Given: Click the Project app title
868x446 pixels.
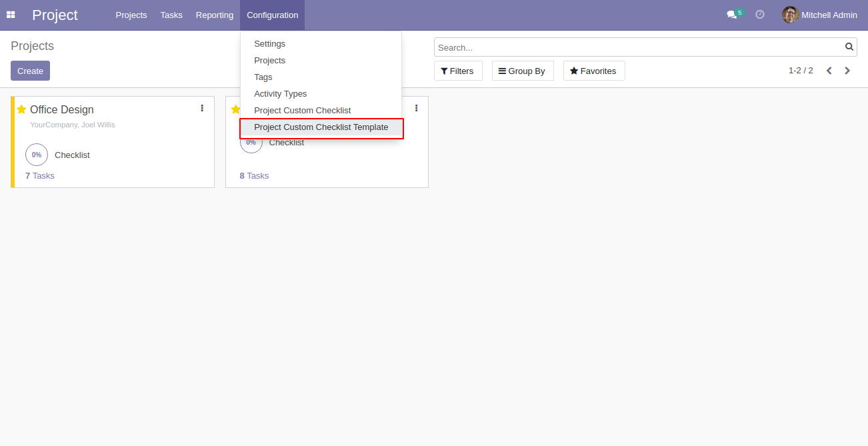Looking at the screenshot, I should (x=55, y=15).
